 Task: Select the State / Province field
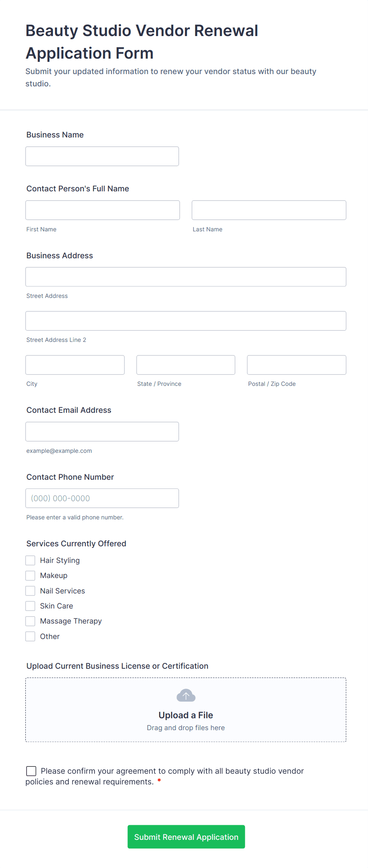pos(186,364)
